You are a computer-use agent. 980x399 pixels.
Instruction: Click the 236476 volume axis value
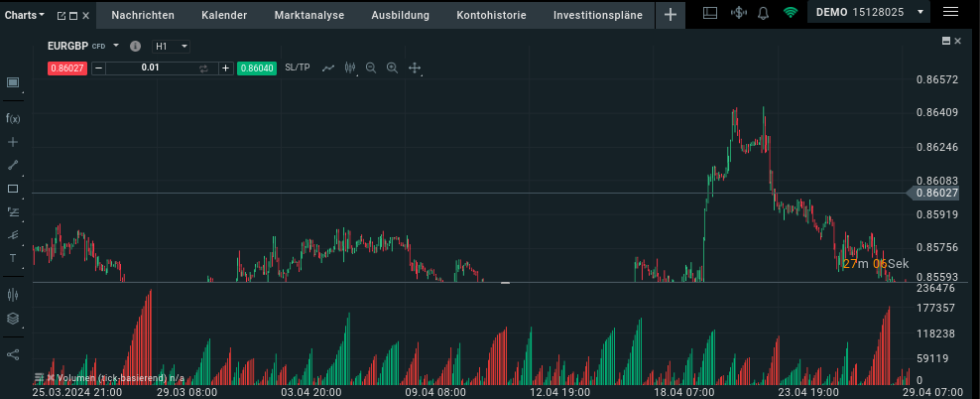(x=937, y=288)
